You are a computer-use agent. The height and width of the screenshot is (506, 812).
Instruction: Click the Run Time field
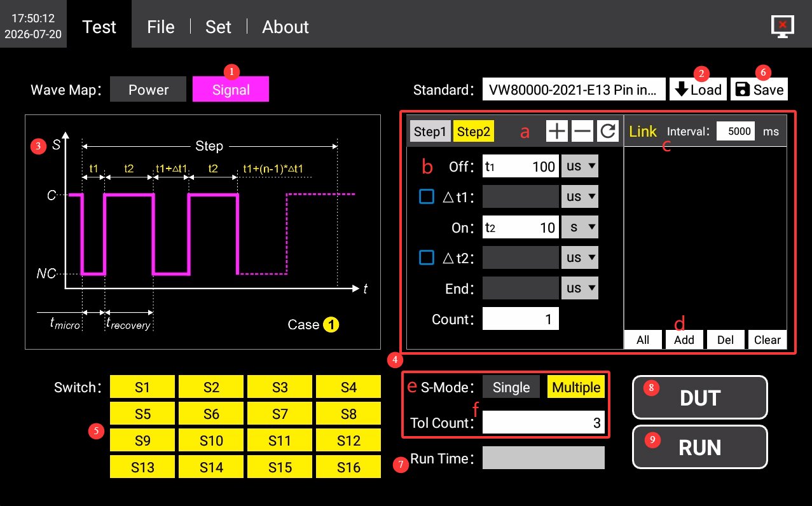tap(544, 458)
